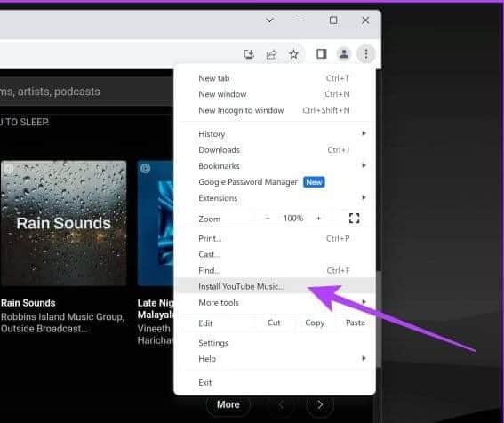Click Cut in the Edit row

pyautogui.click(x=274, y=323)
